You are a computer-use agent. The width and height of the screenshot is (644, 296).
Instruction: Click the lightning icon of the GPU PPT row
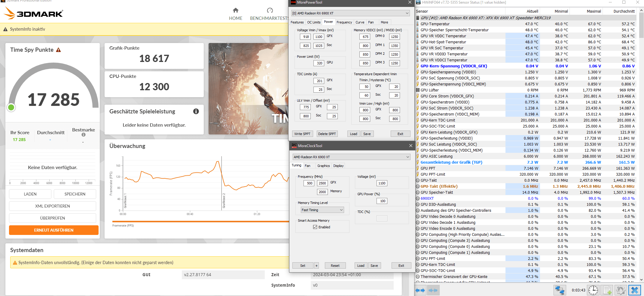point(417,168)
